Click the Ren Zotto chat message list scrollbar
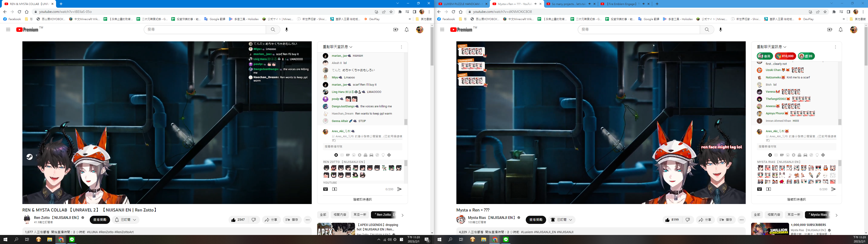868x244 pixels. coord(406,122)
